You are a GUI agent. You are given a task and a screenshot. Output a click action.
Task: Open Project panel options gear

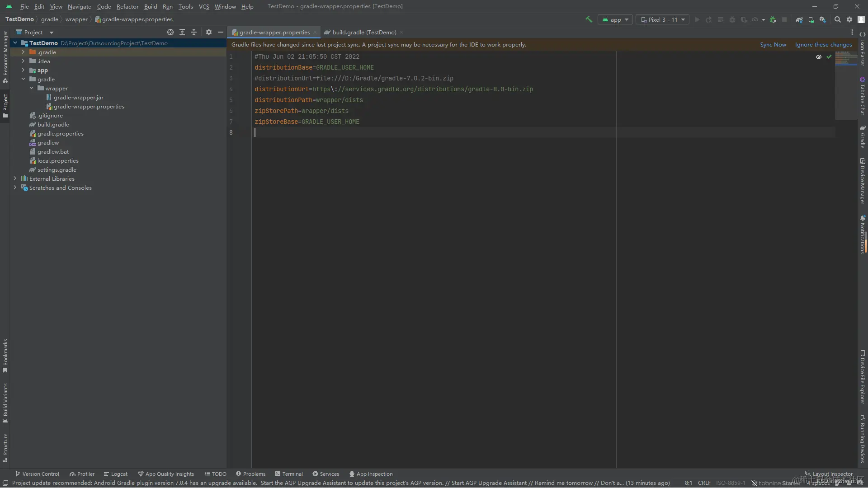click(209, 32)
